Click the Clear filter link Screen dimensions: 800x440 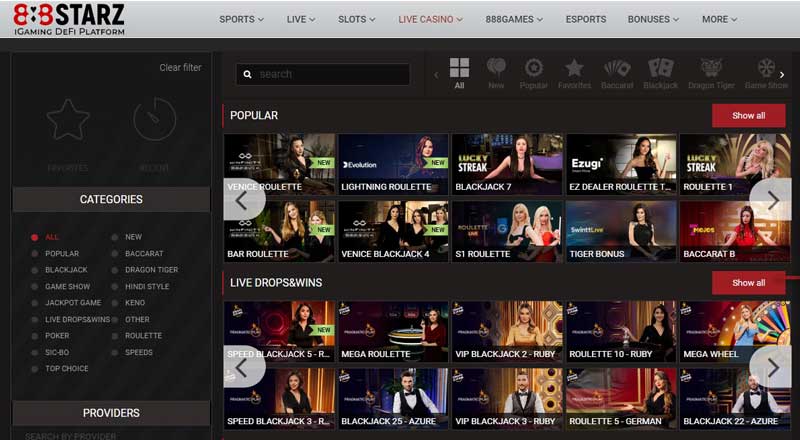(180, 67)
